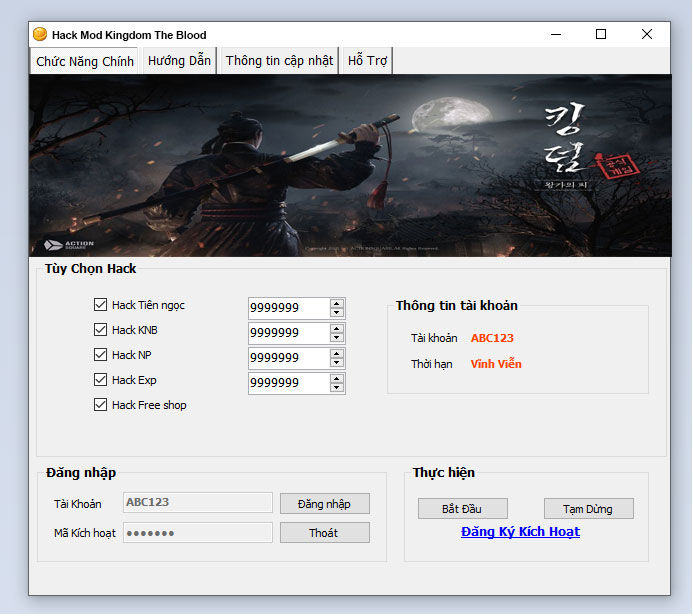
Task: Uncheck the Hack Free shop option
Action: [x=100, y=405]
